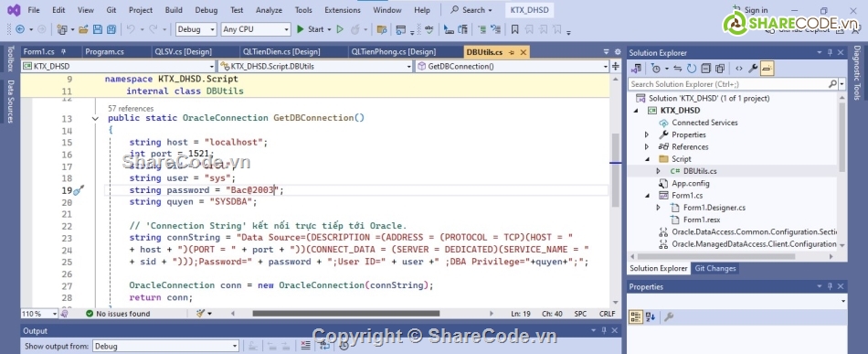The image size is (868, 354).
Task: Click the Save All toolbar icon
Action: pyautogui.click(x=111, y=29)
